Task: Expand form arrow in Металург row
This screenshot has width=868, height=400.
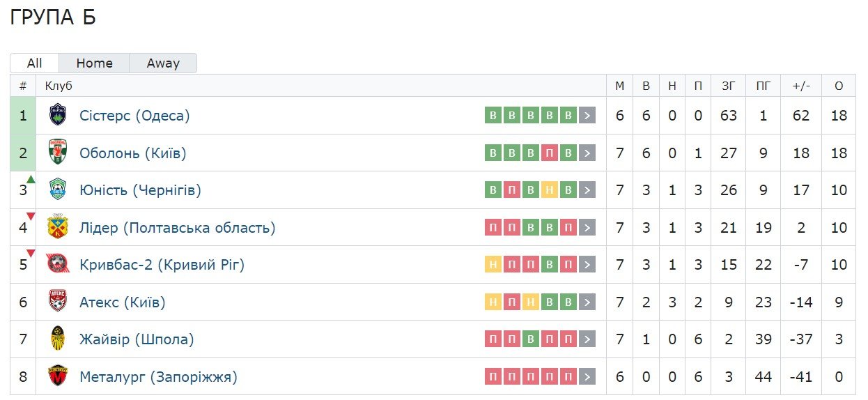Action: tap(588, 377)
